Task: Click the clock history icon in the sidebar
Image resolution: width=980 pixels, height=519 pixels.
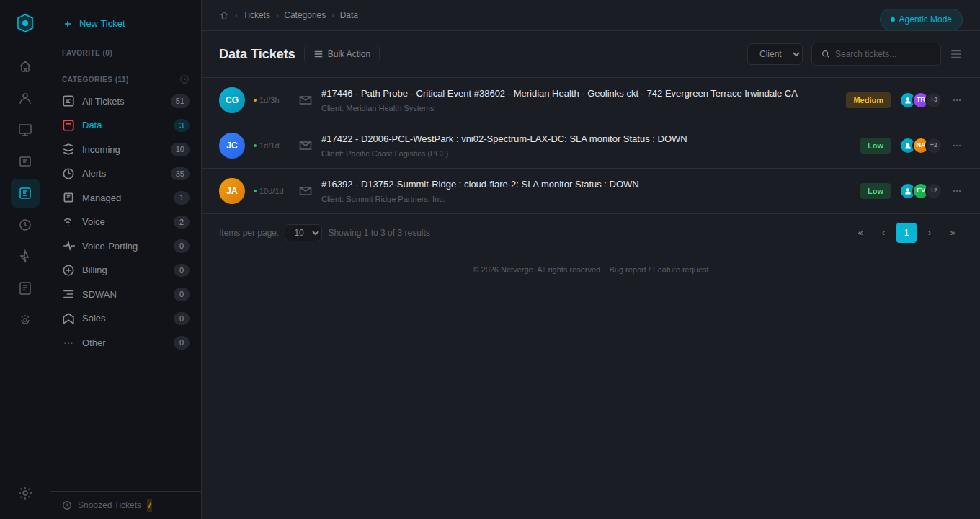Action: click(24, 224)
